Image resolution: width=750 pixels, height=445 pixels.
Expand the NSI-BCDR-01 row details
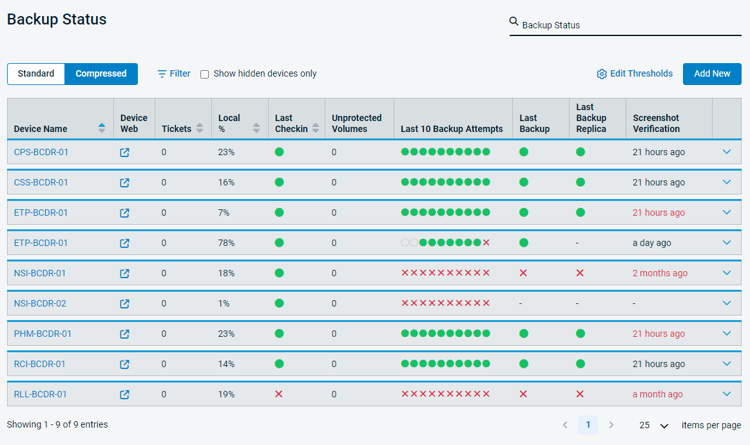[x=727, y=273]
